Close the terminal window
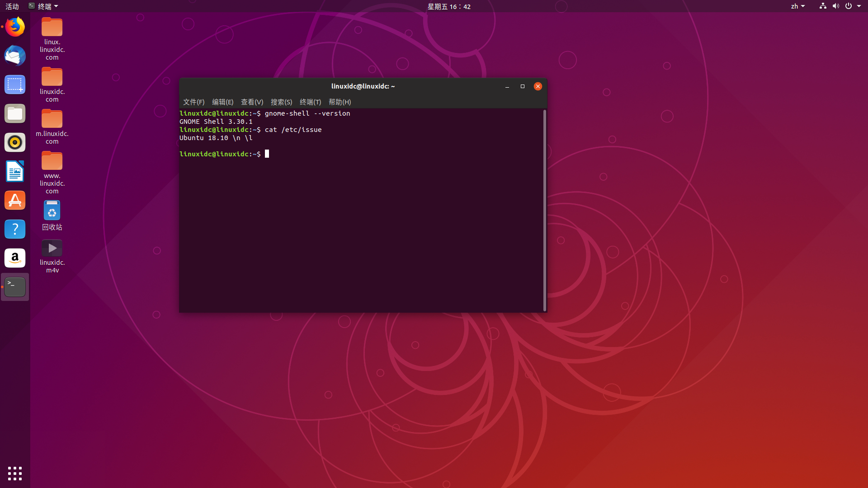 pos(538,86)
